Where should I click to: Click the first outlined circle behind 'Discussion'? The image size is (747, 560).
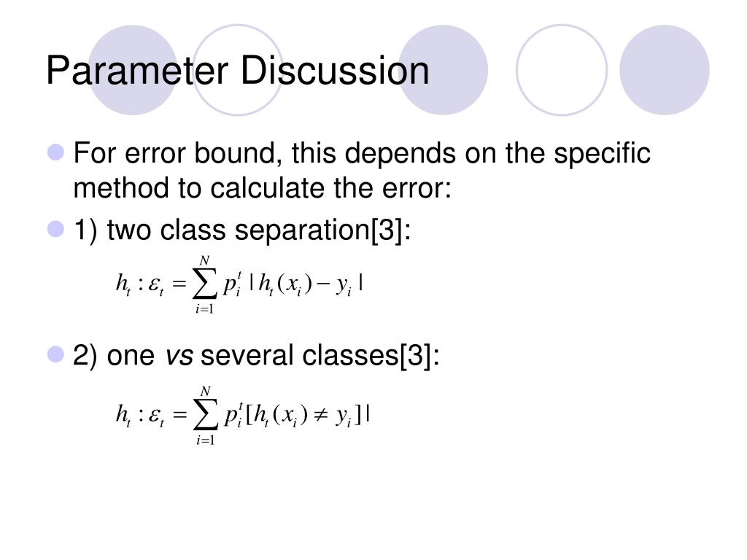(x=238, y=70)
